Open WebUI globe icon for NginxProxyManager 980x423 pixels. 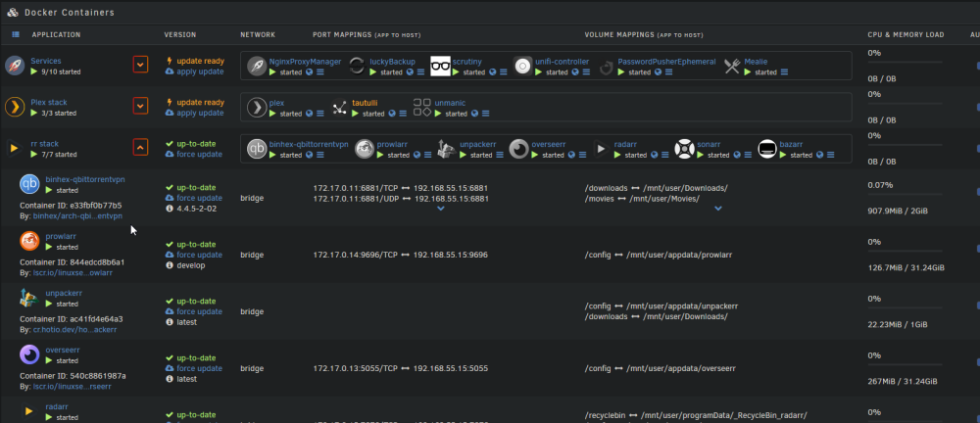pos(309,72)
